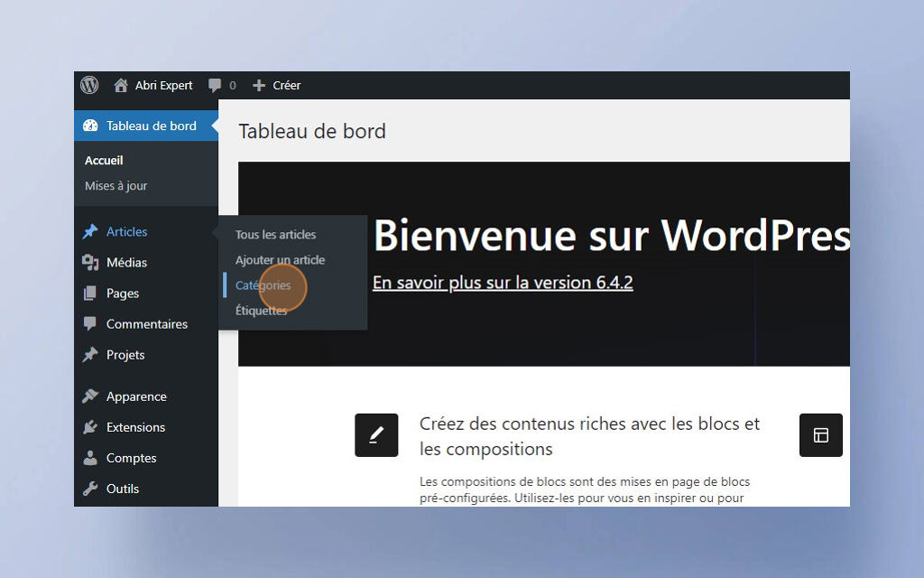The image size is (924, 578).
Task: Click the layout icon on the right welcome column
Action: click(821, 435)
